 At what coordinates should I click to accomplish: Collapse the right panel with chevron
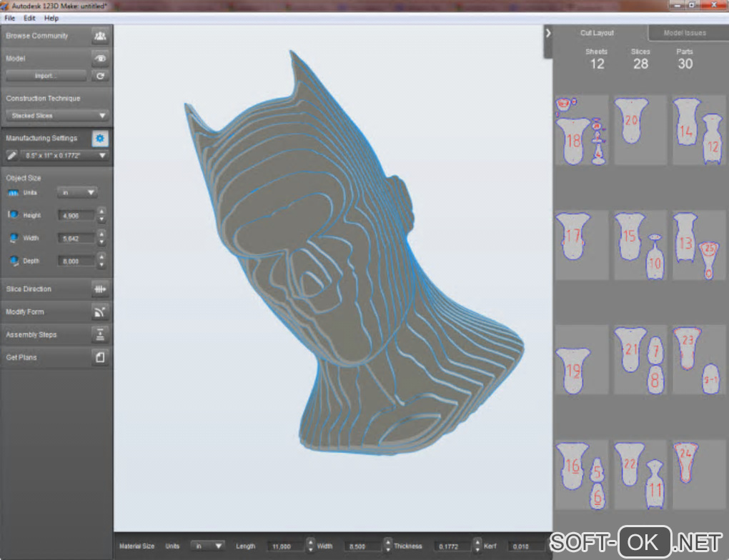548,33
